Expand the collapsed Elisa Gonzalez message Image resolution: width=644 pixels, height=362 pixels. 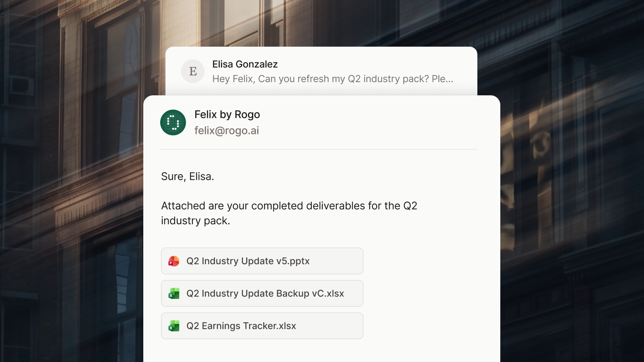tap(321, 71)
